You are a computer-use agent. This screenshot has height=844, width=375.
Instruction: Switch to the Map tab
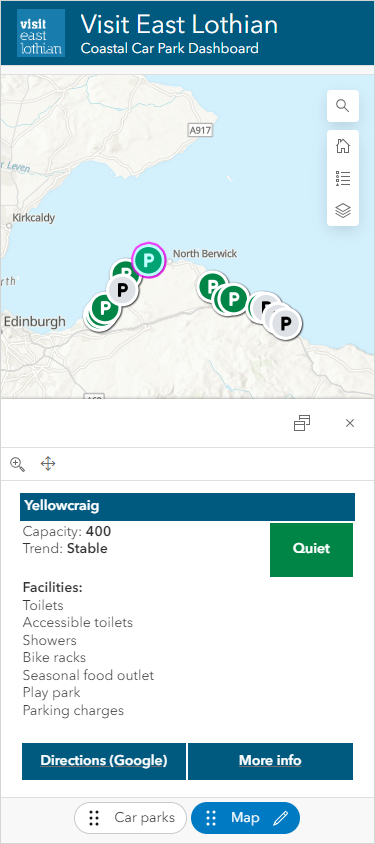(245, 818)
